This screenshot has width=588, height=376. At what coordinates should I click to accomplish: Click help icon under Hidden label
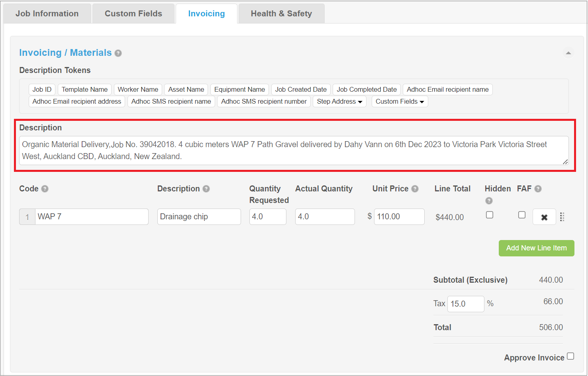[489, 201]
